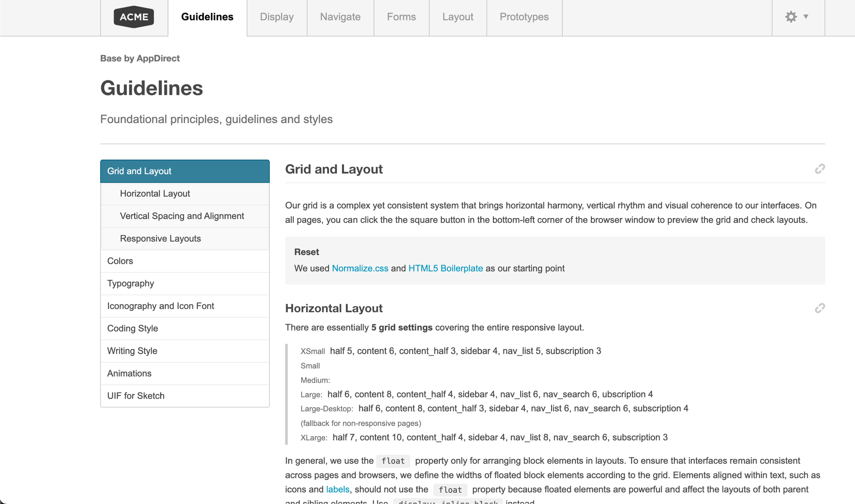Follow the HTML5 Boilerplate link
Image resolution: width=855 pixels, height=504 pixels.
point(445,268)
